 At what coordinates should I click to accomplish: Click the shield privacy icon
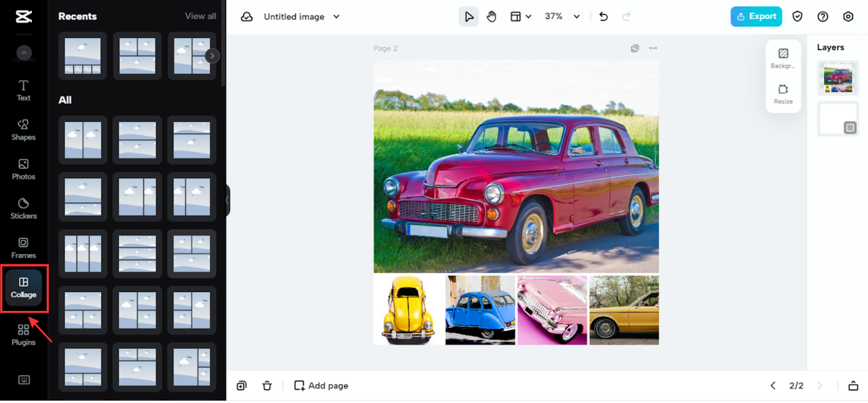[x=798, y=17]
